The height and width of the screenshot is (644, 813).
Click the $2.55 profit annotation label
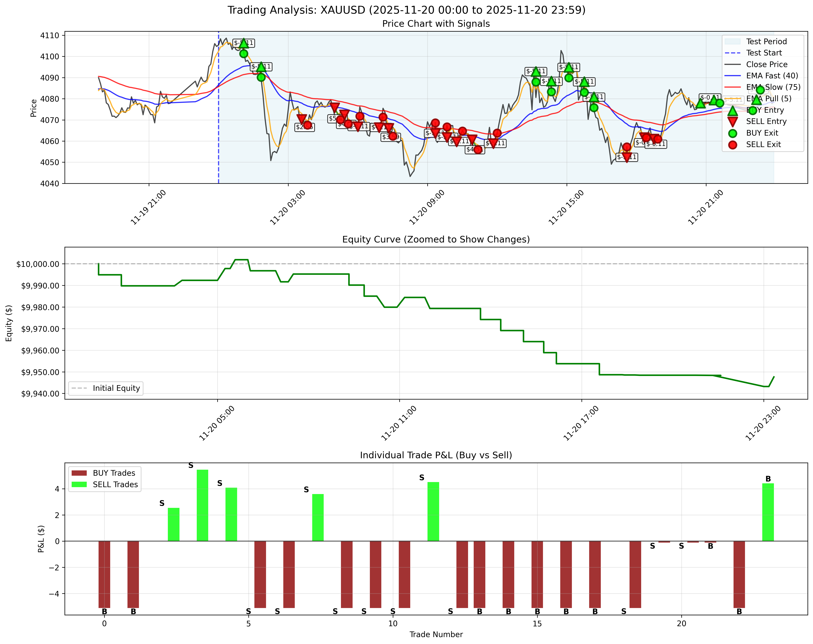[304, 127]
